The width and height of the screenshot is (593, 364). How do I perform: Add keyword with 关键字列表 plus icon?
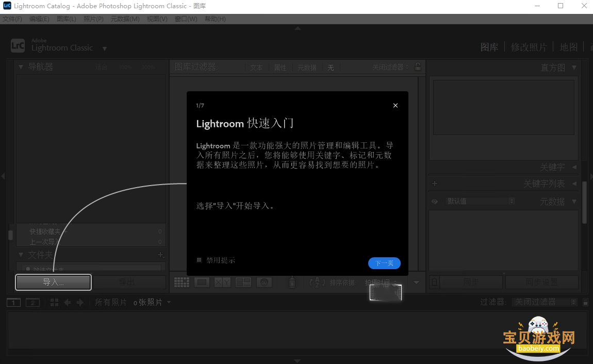(435, 184)
